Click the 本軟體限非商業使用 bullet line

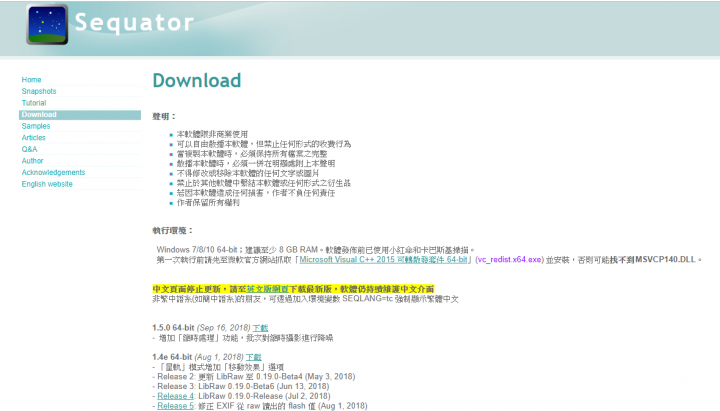tap(212, 134)
